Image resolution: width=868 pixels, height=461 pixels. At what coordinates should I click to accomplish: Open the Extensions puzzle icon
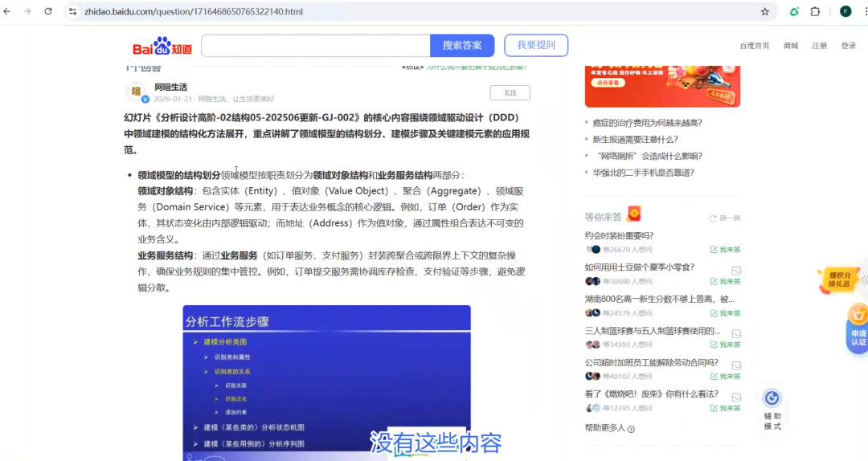pyautogui.click(x=815, y=11)
